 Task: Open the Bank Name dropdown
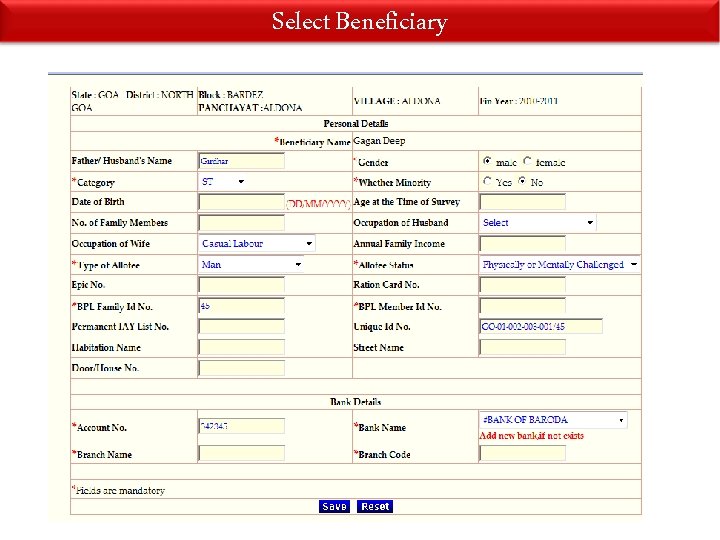553,420
